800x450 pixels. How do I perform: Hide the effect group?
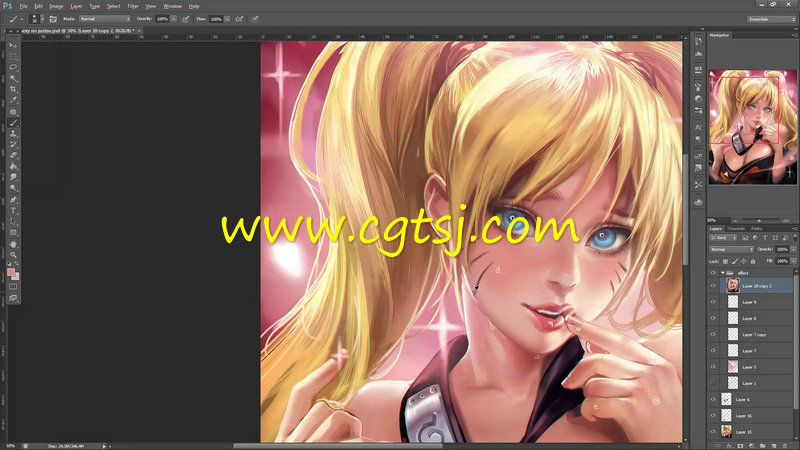pos(713,273)
